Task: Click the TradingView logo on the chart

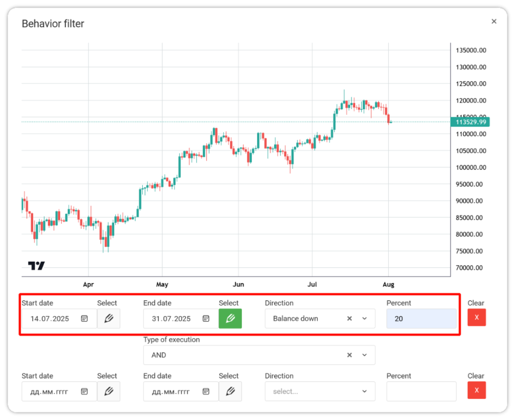Action: coord(36,266)
